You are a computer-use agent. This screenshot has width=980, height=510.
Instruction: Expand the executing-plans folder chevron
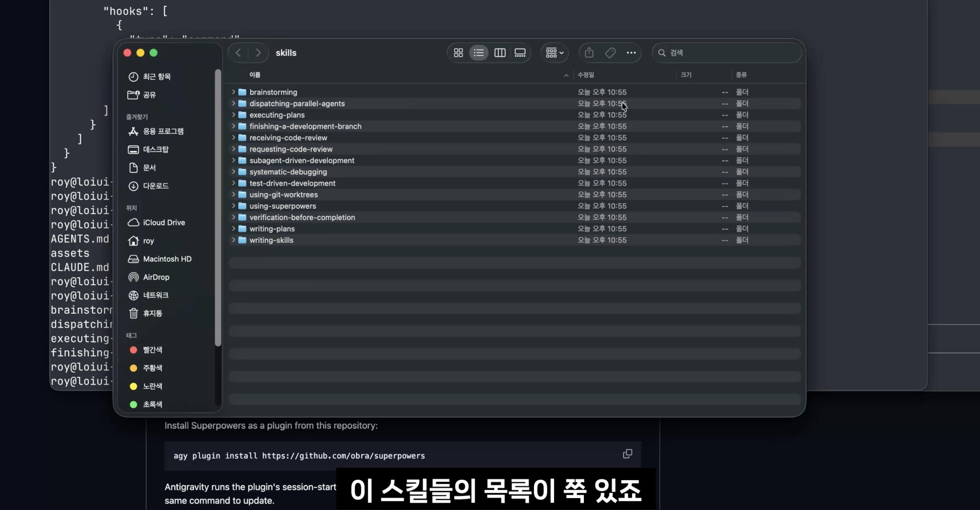click(x=233, y=115)
